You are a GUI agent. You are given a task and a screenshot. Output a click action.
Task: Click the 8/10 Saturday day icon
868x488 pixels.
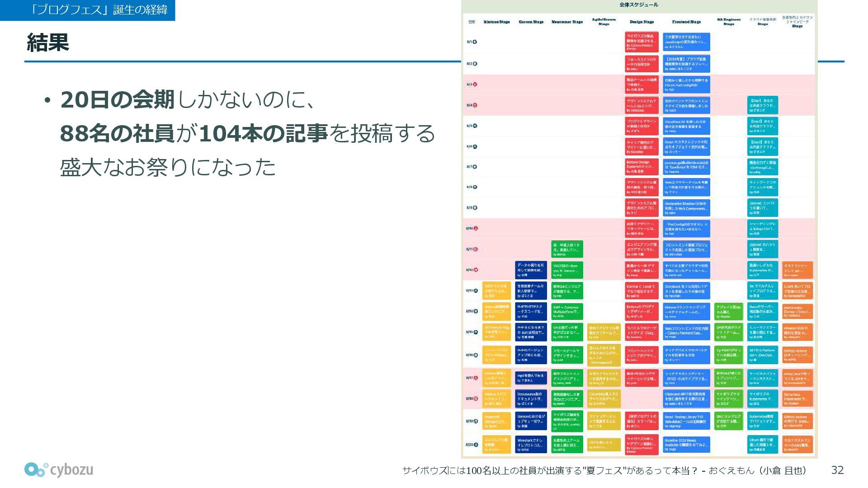coord(476,229)
